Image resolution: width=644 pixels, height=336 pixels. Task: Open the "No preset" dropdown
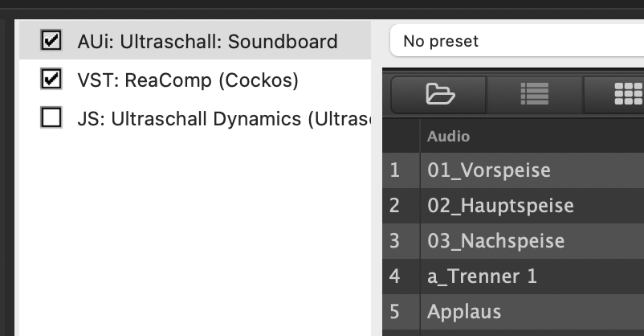coord(514,40)
